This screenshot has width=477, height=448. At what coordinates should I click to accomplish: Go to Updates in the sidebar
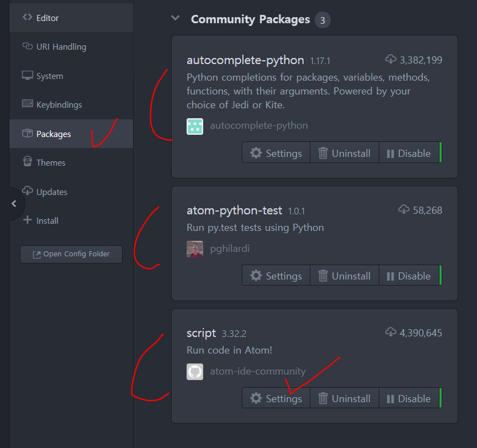pyautogui.click(x=71, y=192)
